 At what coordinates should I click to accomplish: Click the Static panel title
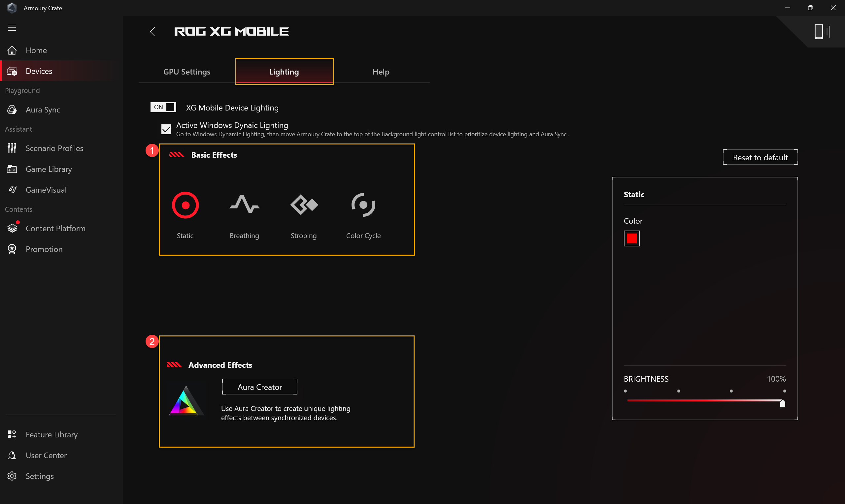tap(634, 194)
